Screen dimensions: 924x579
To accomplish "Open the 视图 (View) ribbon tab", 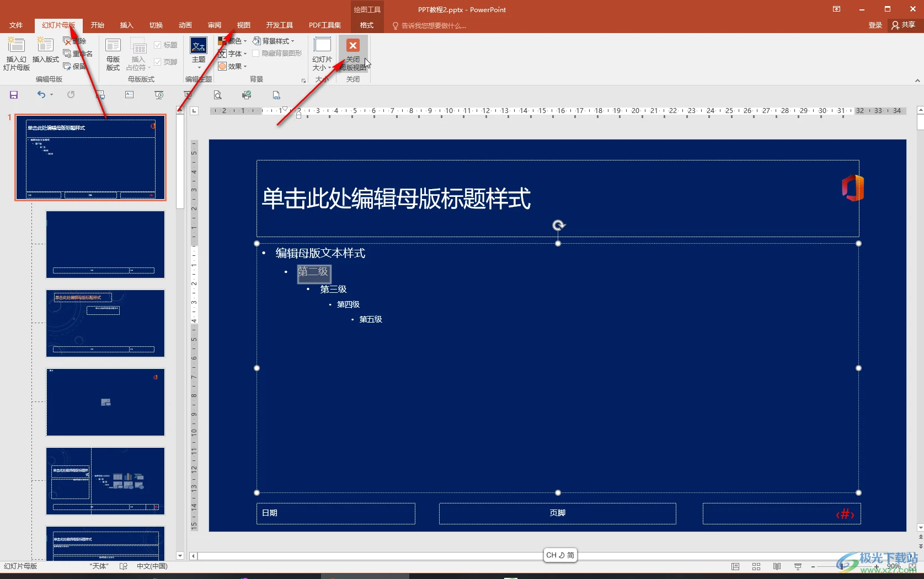I will 243,25.
